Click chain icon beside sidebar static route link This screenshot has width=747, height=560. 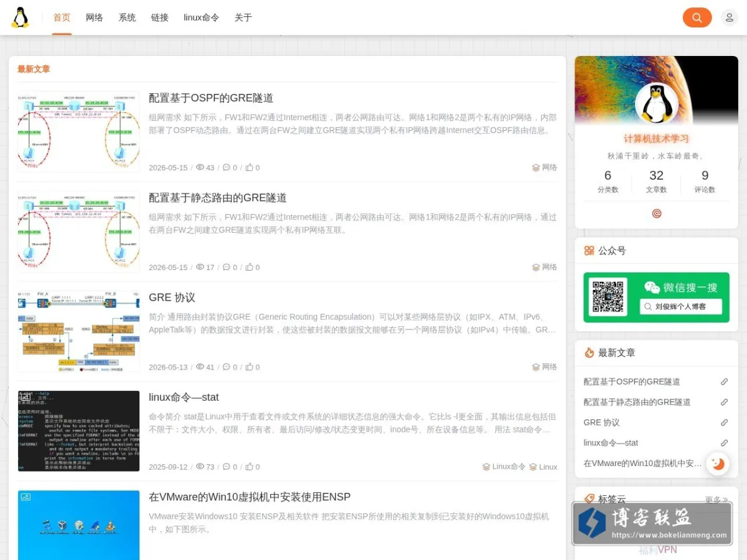click(724, 402)
